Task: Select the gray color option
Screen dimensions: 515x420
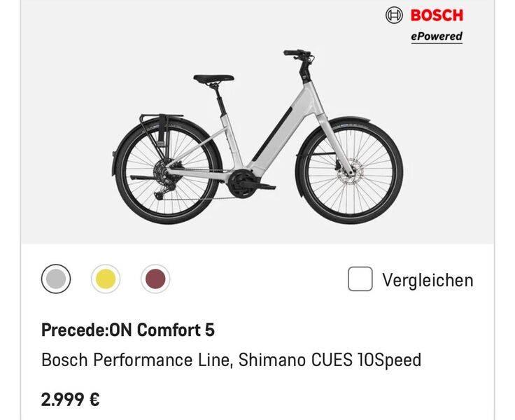Action: [55, 280]
